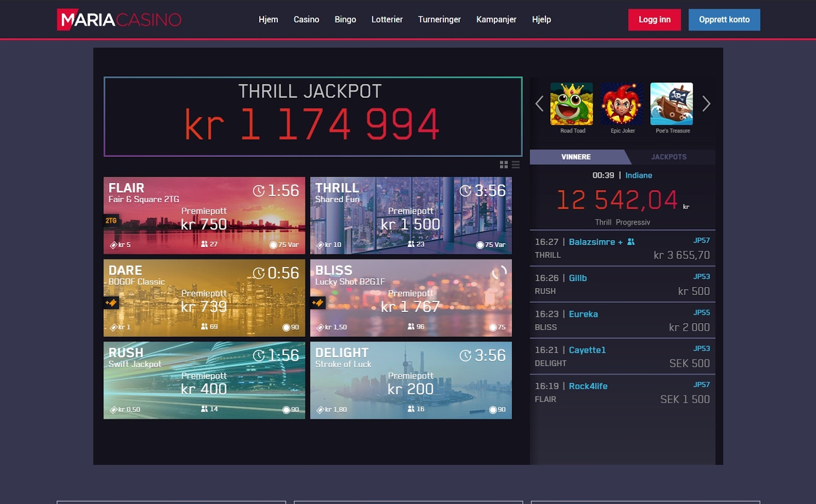Open the DARE BOGOF Classic room
Screen dimensions: 816x504
[204, 298]
